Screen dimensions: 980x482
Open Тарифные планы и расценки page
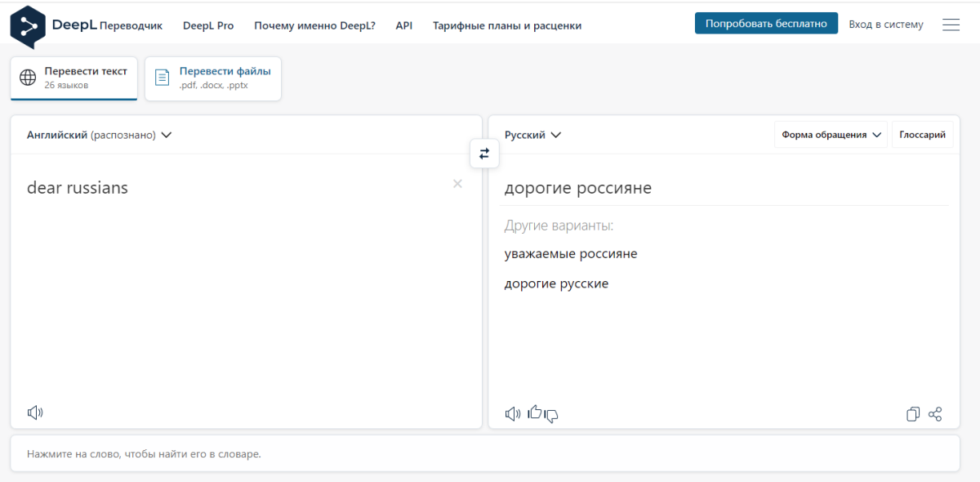(x=507, y=25)
